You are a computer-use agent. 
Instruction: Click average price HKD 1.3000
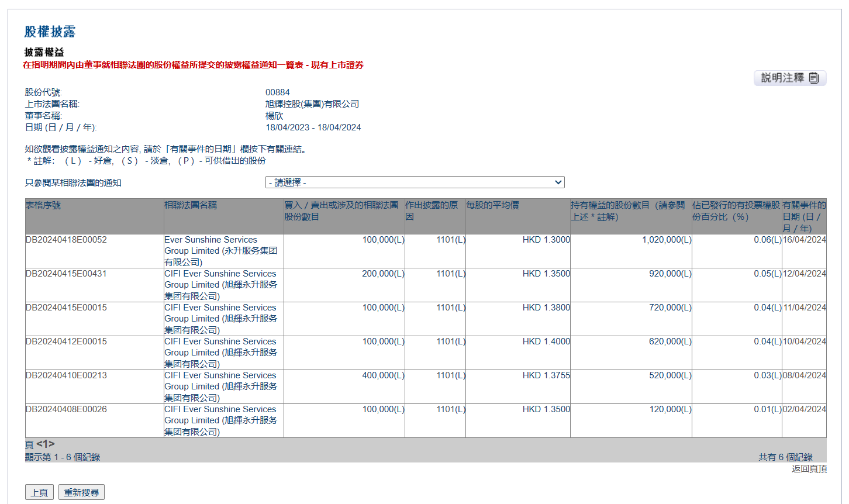tap(546, 240)
